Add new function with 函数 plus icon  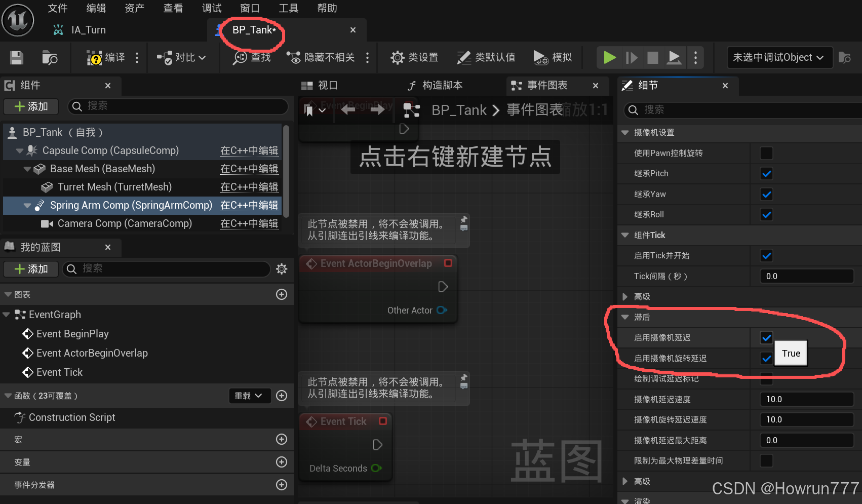click(x=282, y=396)
